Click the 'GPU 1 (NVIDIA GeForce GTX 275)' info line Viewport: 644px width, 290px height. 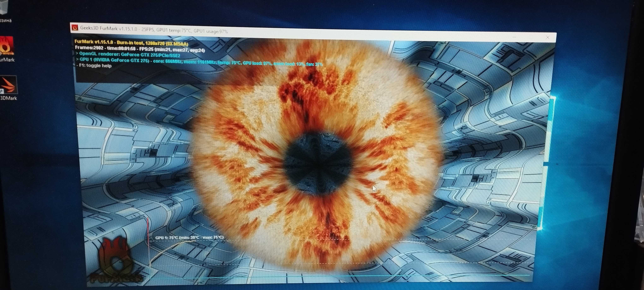[x=199, y=62]
